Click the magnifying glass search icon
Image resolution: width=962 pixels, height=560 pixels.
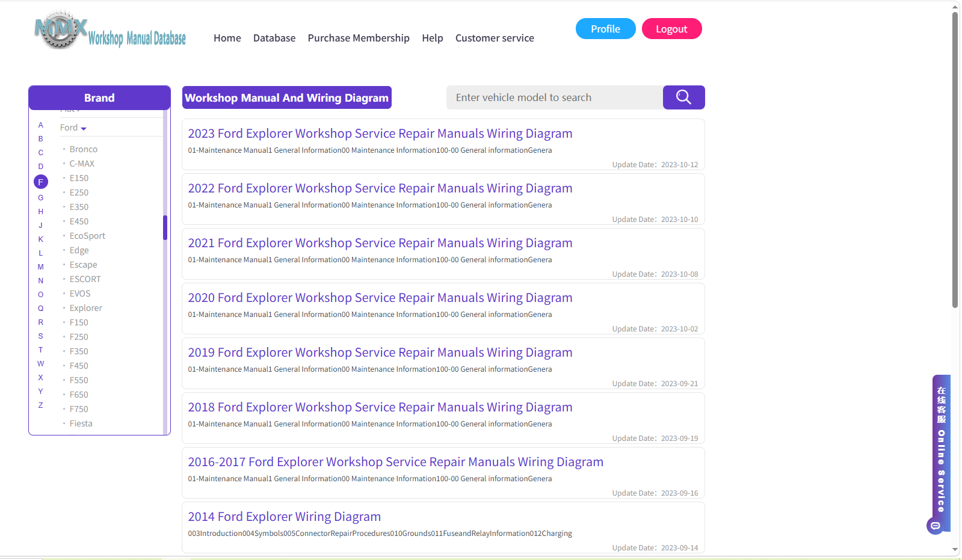pos(683,97)
